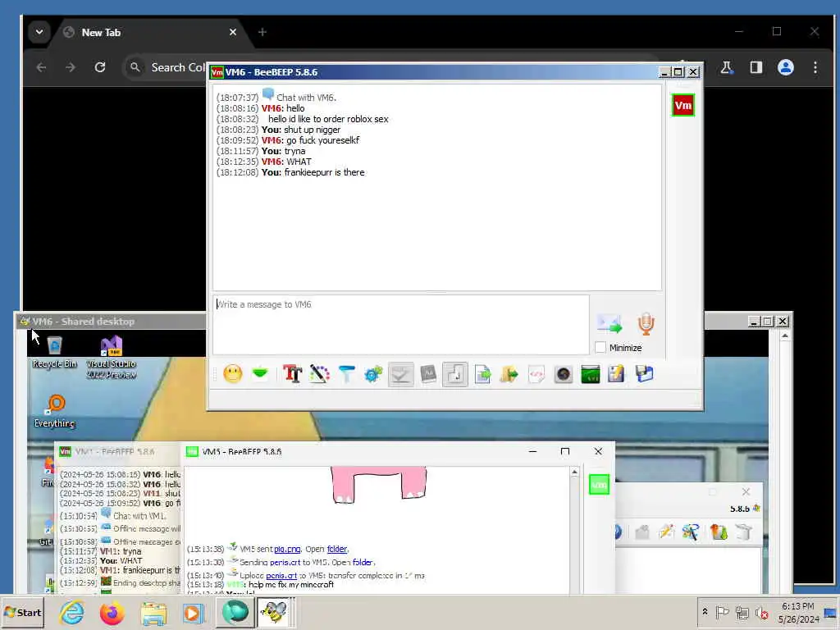
Task: Click the send file document icon
Action: tap(482, 374)
